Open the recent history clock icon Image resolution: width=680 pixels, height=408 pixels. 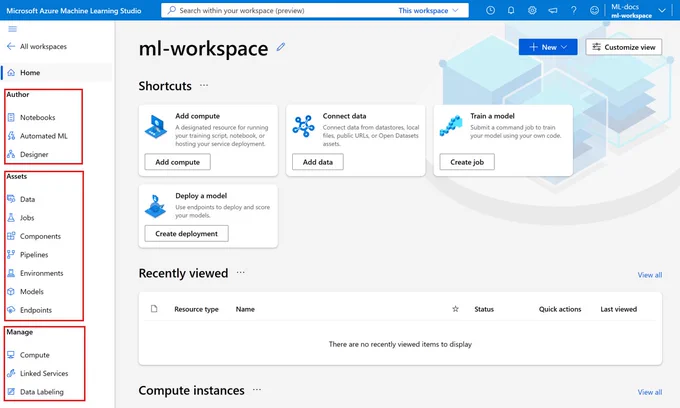tap(490, 10)
